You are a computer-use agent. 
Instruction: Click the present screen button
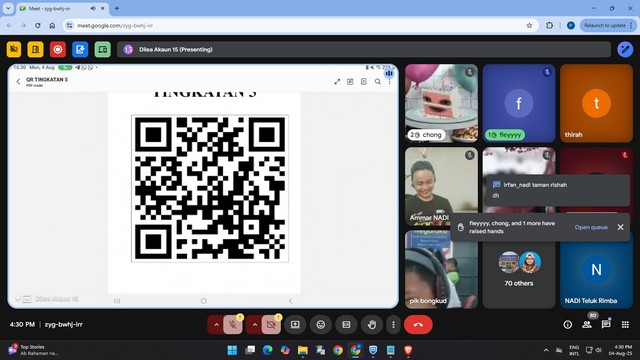pyautogui.click(x=295, y=325)
